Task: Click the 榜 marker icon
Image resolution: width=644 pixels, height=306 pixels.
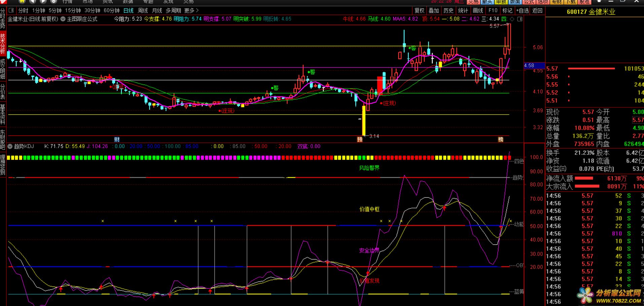Action: coord(501,139)
